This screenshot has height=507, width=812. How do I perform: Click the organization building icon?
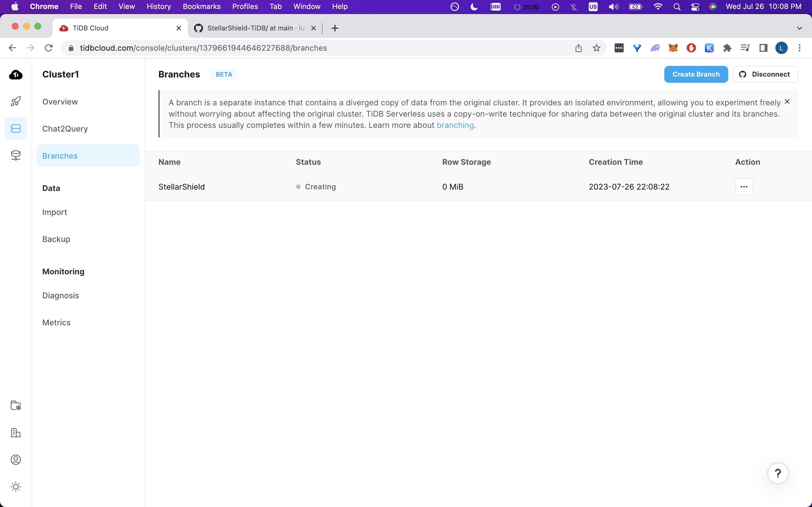tap(16, 433)
